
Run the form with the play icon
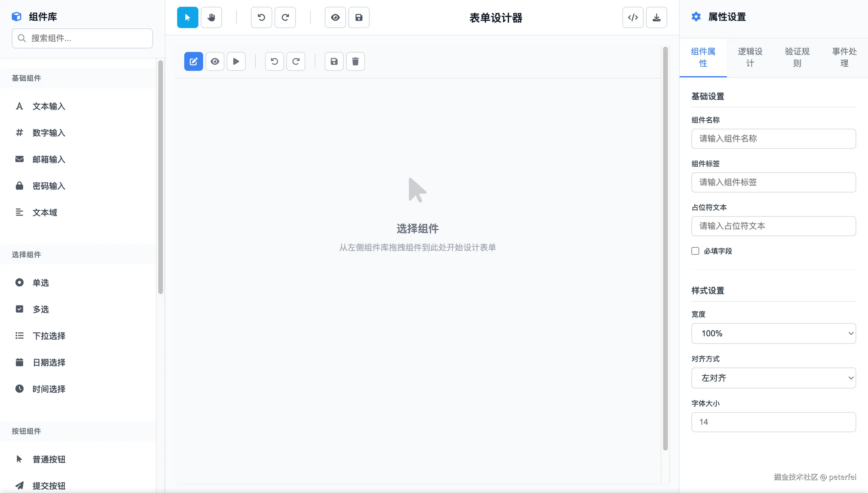coord(236,61)
